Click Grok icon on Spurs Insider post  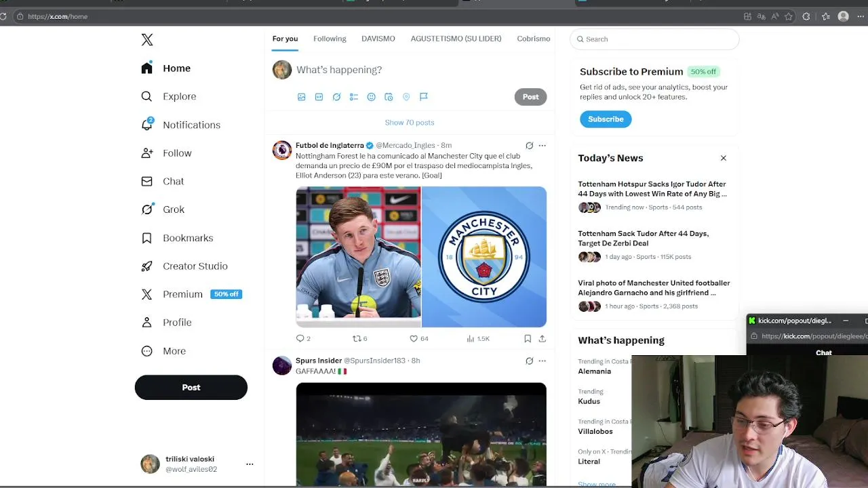(x=529, y=361)
